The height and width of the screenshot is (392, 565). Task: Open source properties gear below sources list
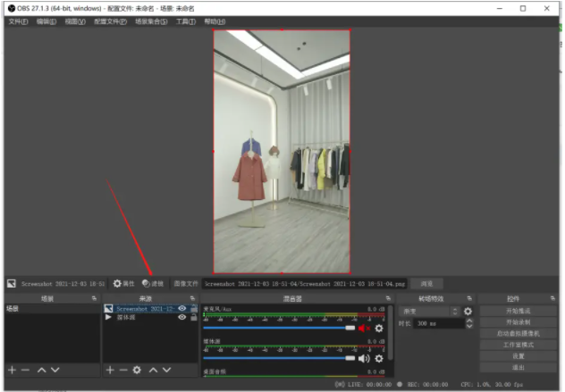[x=137, y=370]
